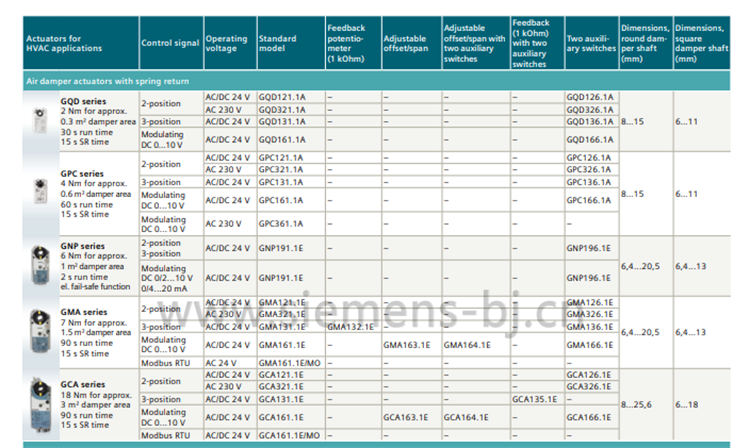Click the 'GMA series' title
The height and width of the screenshot is (448, 750).
tap(84, 312)
